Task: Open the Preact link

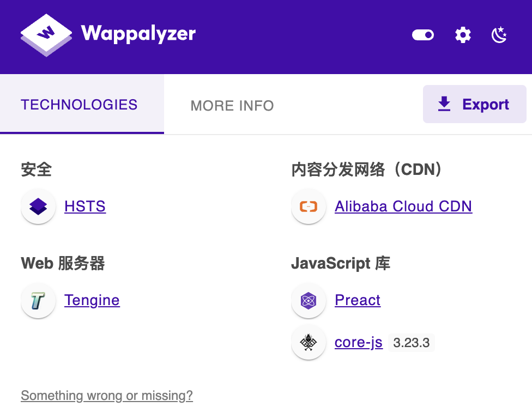Action: pos(358,300)
